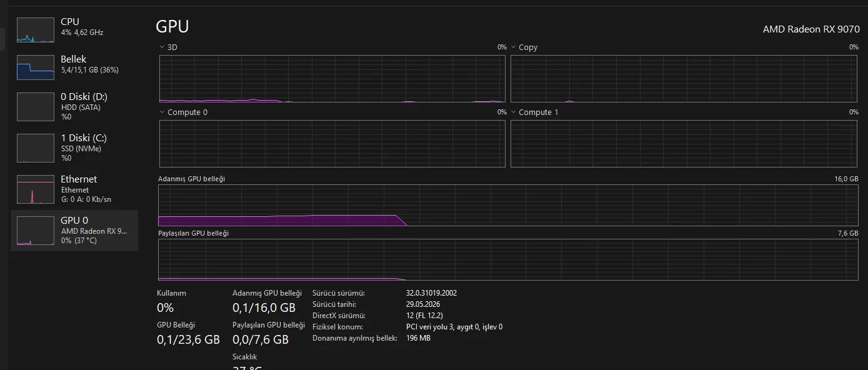
Task: Click the '4% 4,62 GHz' CPU text
Action: [x=82, y=32]
